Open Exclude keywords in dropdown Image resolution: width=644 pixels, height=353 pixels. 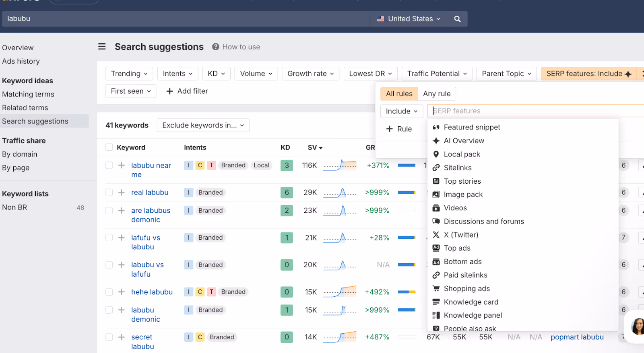(x=203, y=125)
